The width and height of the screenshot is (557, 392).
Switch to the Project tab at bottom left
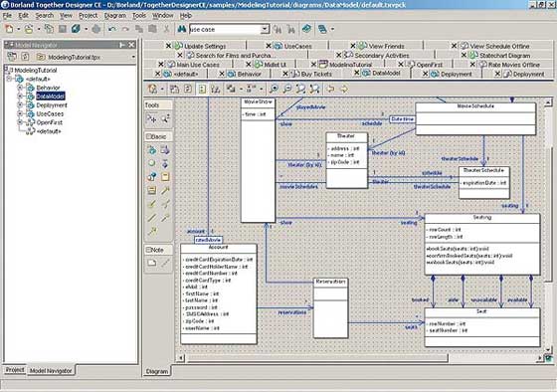coord(15,370)
